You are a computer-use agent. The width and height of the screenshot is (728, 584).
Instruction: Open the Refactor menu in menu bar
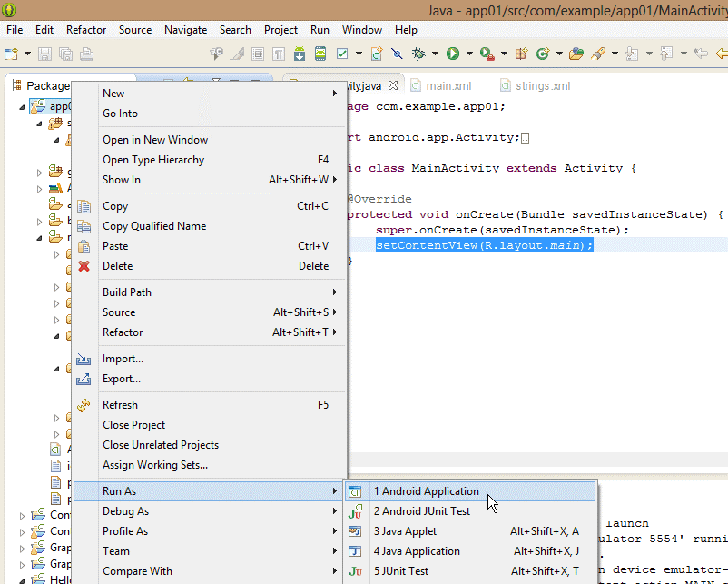(86, 30)
